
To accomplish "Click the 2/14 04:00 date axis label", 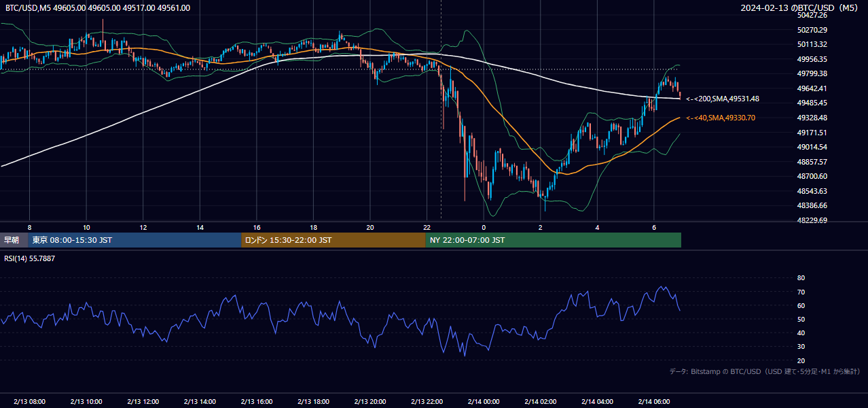I will click(x=597, y=401).
